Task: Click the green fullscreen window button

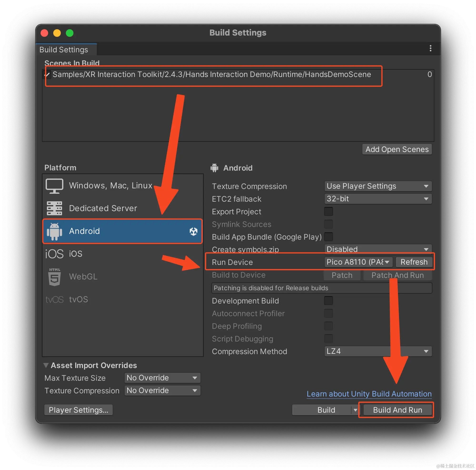Action: (x=70, y=33)
